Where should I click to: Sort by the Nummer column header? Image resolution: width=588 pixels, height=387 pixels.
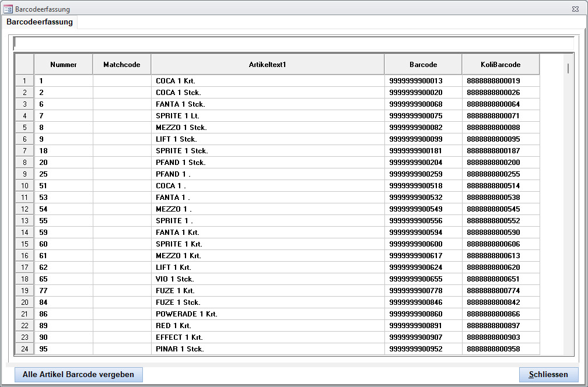(63, 65)
